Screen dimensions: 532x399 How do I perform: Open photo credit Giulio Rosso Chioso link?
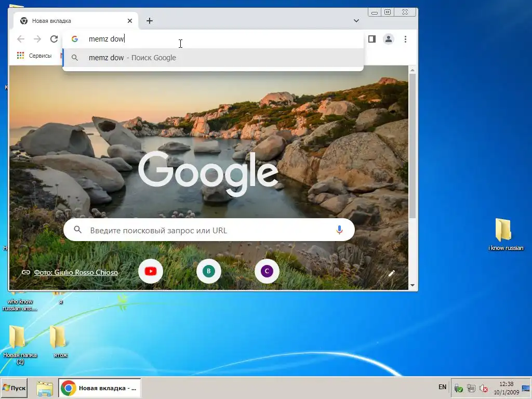tap(76, 272)
